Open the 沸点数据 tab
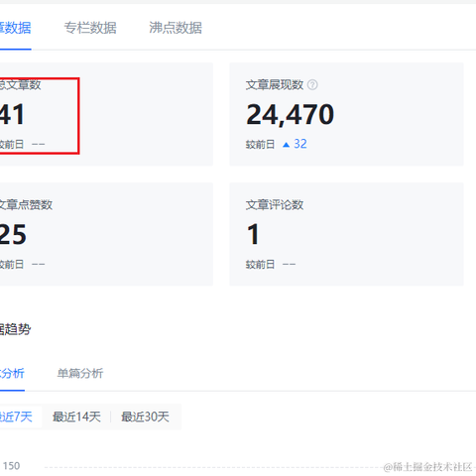 176,28
